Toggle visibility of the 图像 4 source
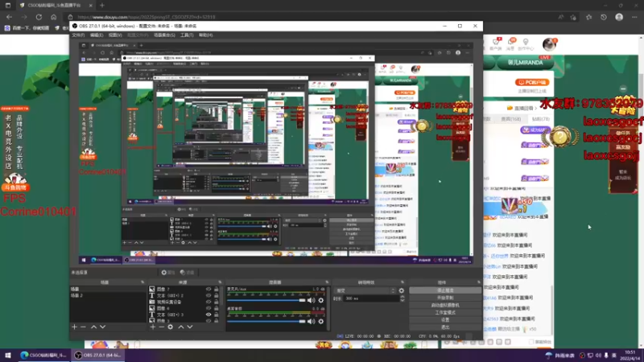Viewport: 644px width, 362px height. tap(208, 308)
